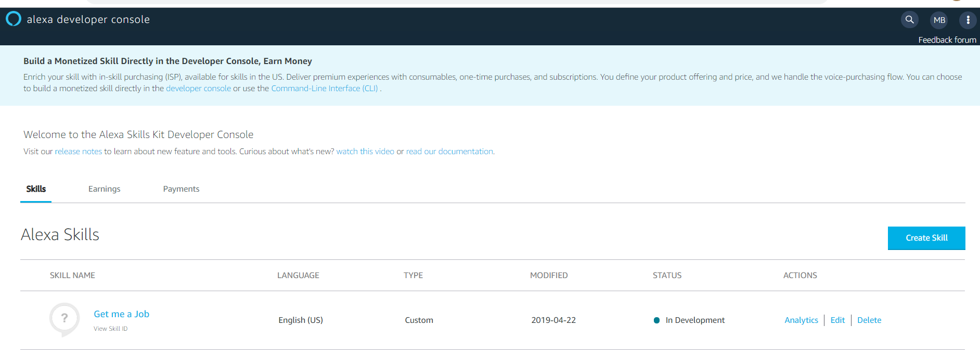Click the Build a Monetized Skill banner heading
This screenshot has height=350, width=980.
click(167, 61)
